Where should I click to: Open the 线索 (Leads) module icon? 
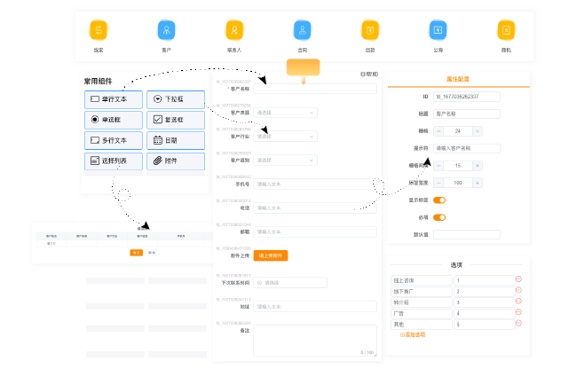(x=98, y=30)
